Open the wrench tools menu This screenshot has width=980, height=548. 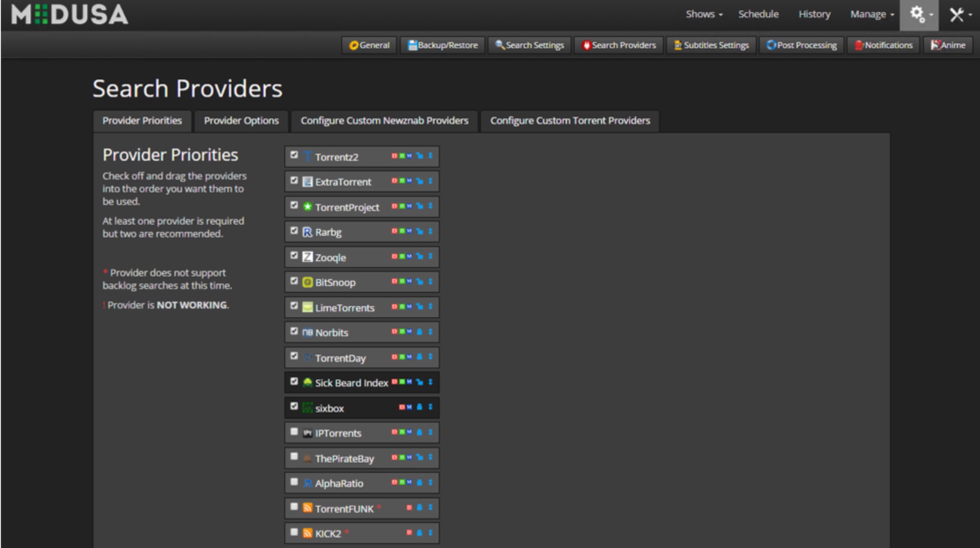(x=960, y=15)
